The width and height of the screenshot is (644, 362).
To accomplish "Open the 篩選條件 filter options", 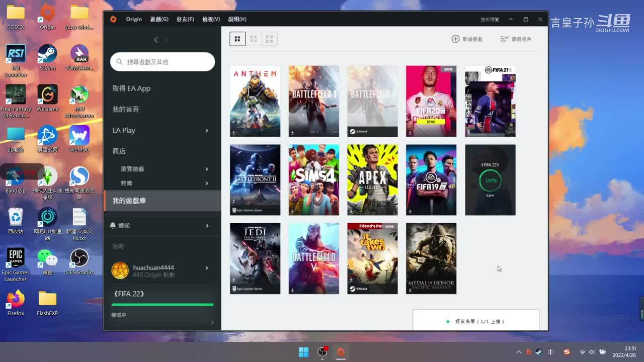I will [516, 39].
